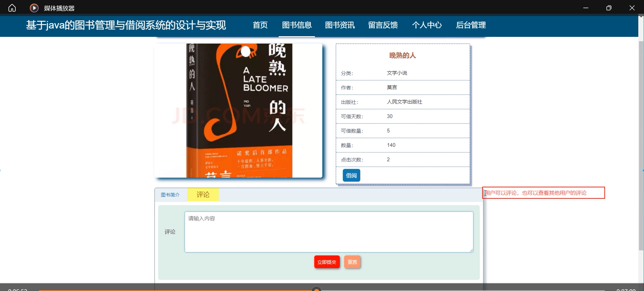Click the vertical scrollbar on the right

[641, 146]
